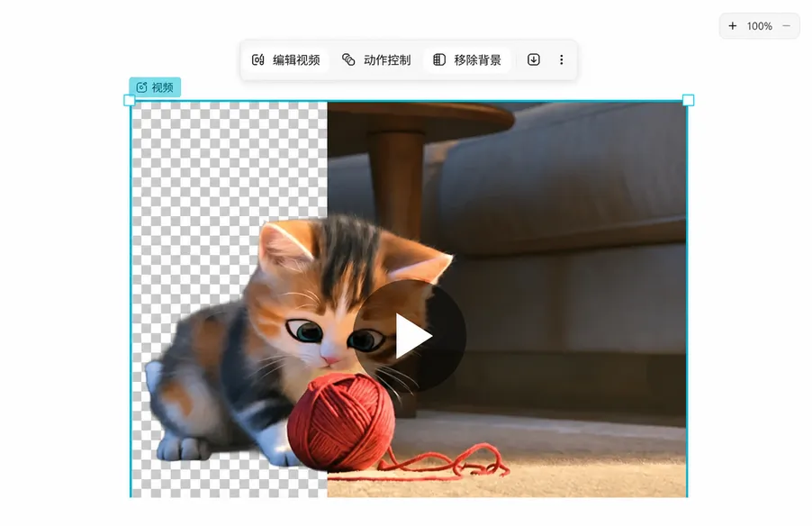812x526 pixels.
Task: Open the three-dot more options menu
Action: [x=562, y=59]
